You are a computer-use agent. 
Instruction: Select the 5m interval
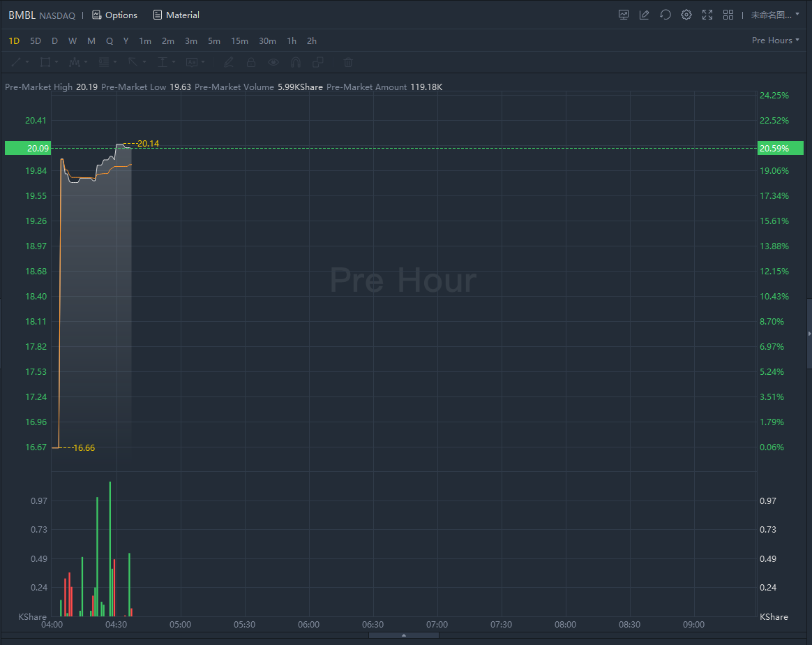coord(214,41)
